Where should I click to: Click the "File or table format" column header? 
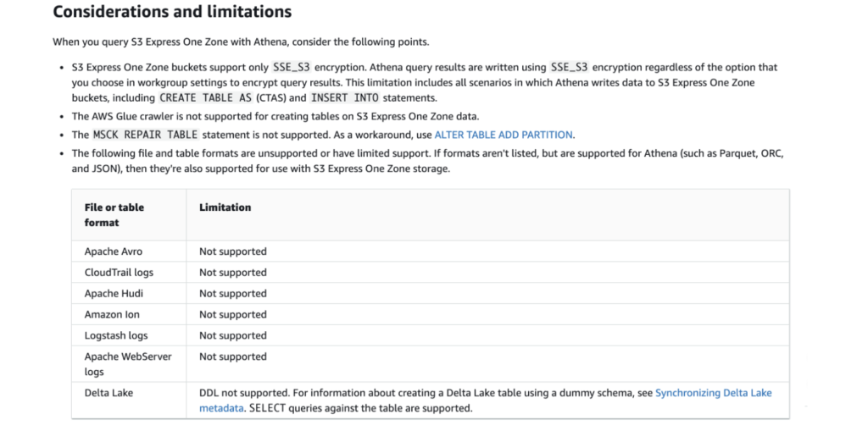coord(114,215)
